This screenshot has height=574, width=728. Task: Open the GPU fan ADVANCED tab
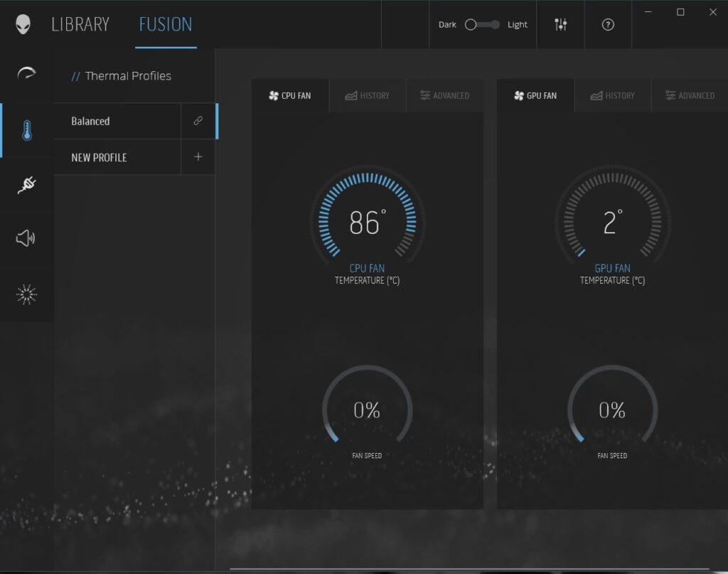coord(690,95)
